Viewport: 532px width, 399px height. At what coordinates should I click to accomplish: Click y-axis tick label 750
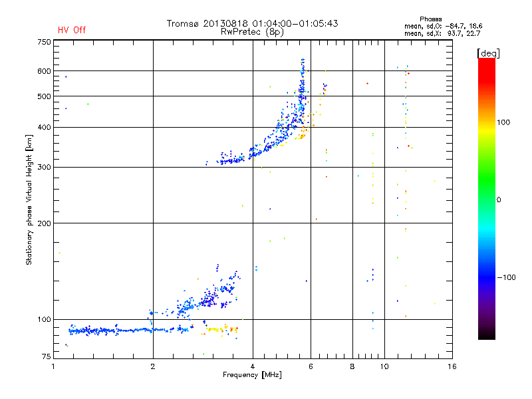[x=44, y=42]
